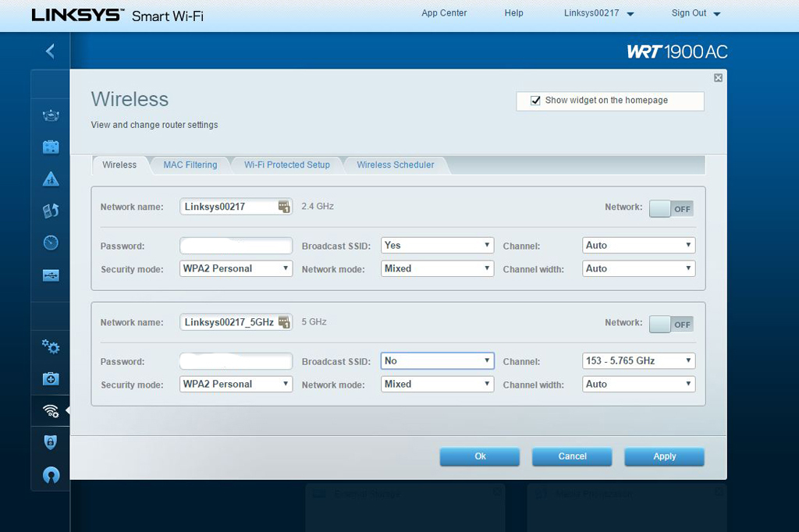
Task: Open the Security shield icon
Action: click(51, 442)
